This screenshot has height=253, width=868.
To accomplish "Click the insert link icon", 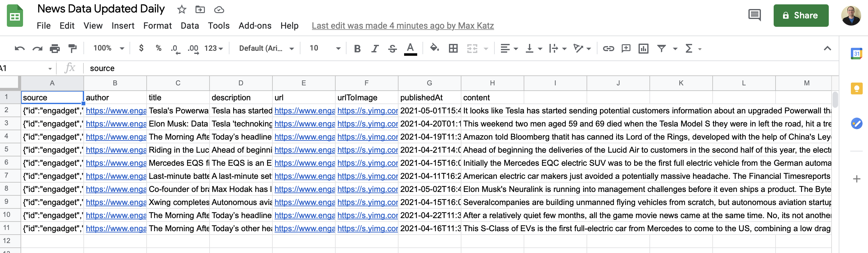I will pos(608,49).
